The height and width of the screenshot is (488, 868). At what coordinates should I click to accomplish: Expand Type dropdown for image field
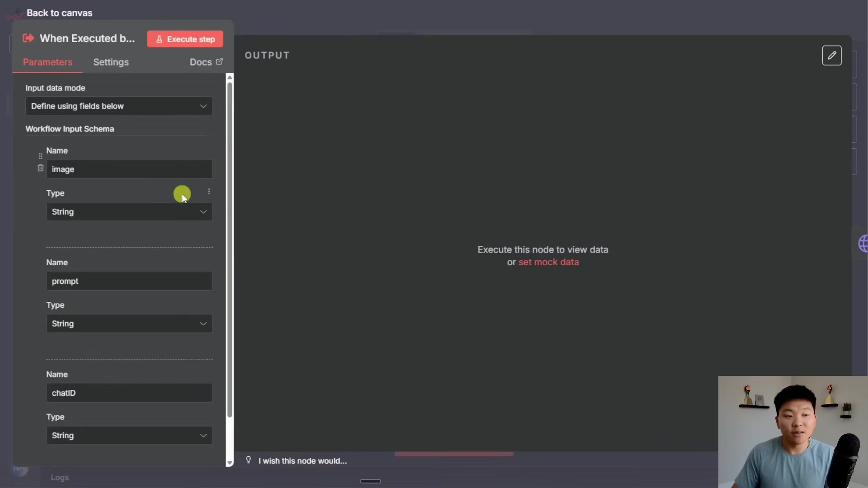129,212
